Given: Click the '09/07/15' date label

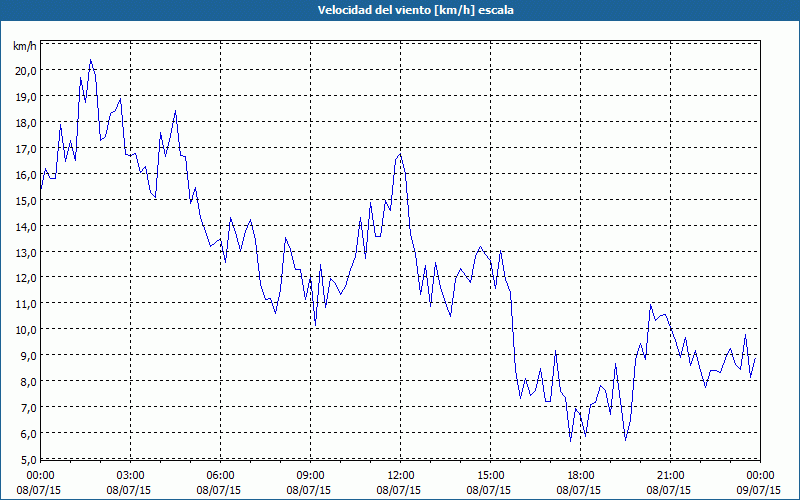Looking at the screenshot, I should coord(758,491).
